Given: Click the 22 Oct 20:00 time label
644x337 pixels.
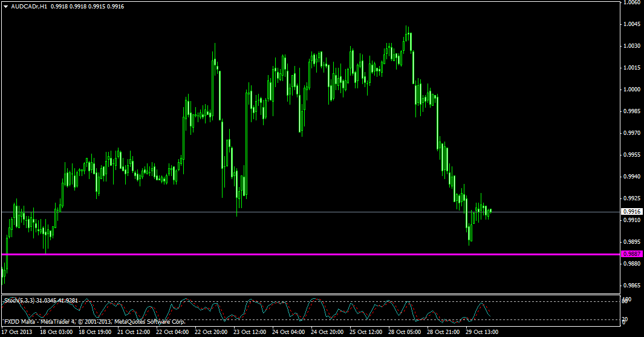Looking at the screenshot, I should (211, 332).
